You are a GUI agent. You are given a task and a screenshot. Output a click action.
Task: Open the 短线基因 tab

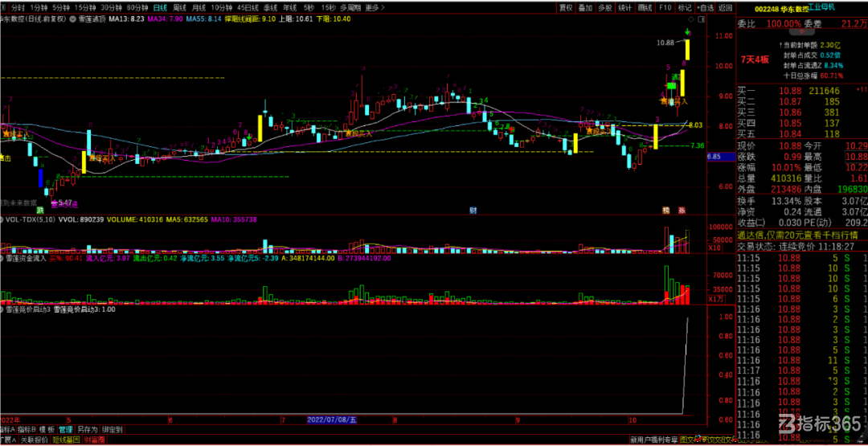pyautogui.click(x=67, y=440)
